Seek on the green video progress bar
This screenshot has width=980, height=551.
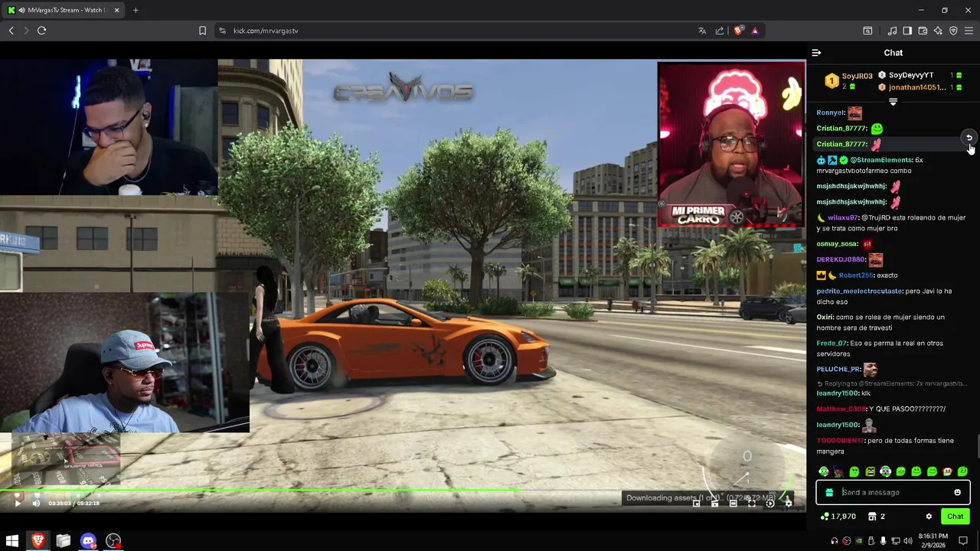point(260,490)
